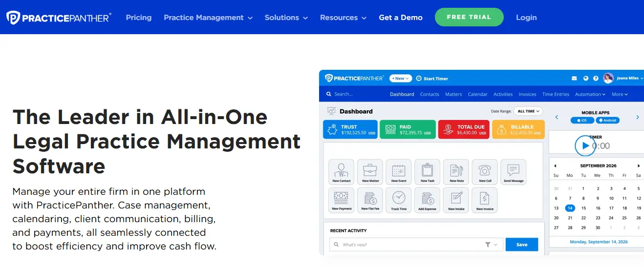Click the green FREE TRIAL button
Viewport: 644px width, 269px height.
(469, 17)
